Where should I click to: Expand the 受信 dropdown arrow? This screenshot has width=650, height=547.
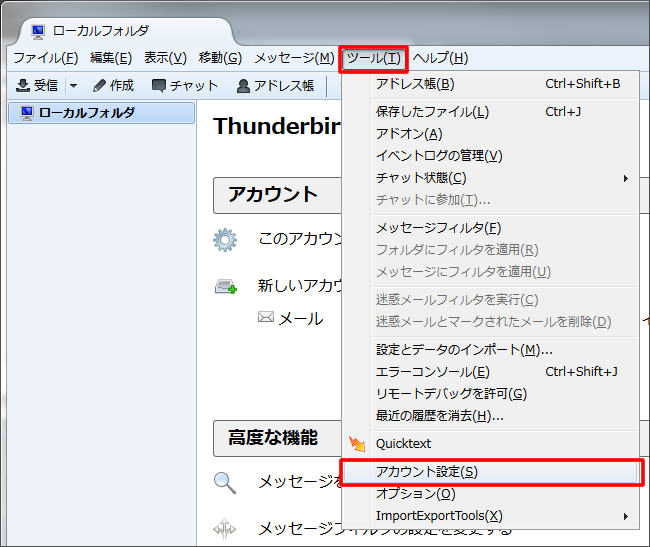73,86
